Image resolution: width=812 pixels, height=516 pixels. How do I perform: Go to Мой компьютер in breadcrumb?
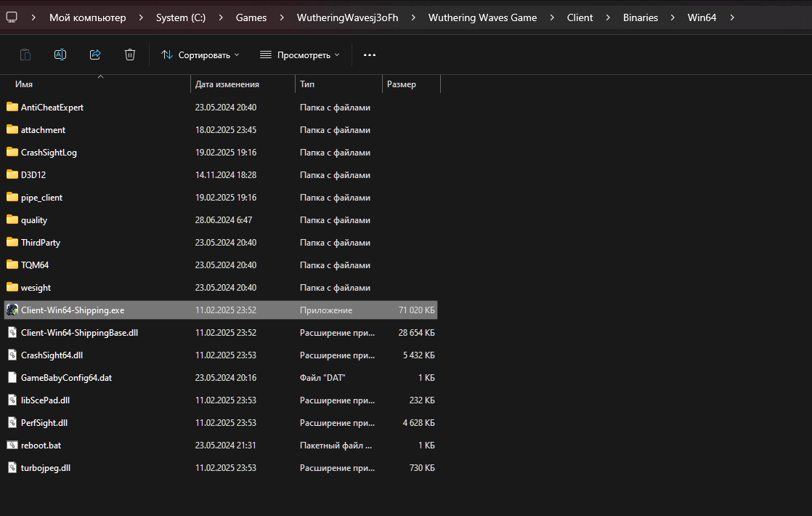pos(87,17)
